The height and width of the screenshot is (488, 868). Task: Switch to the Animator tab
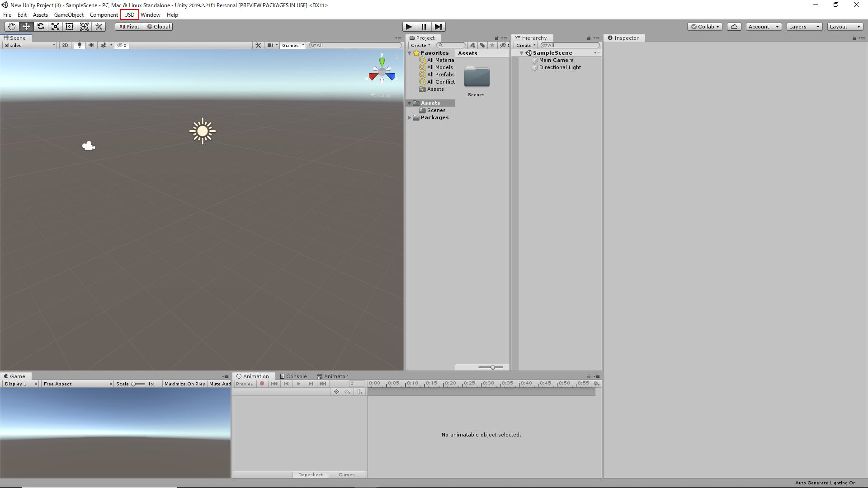click(x=332, y=376)
